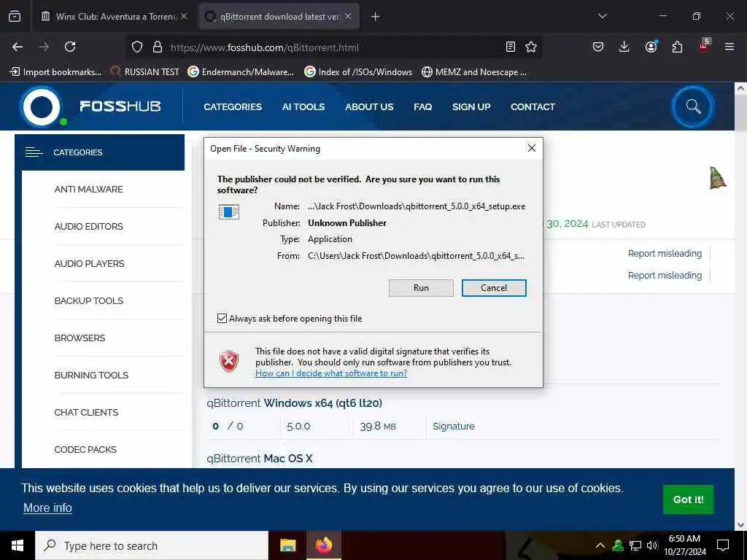Screen dimensions: 747x560
Task: Open AUDIO PLAYERS category
Action: [89, 263]
